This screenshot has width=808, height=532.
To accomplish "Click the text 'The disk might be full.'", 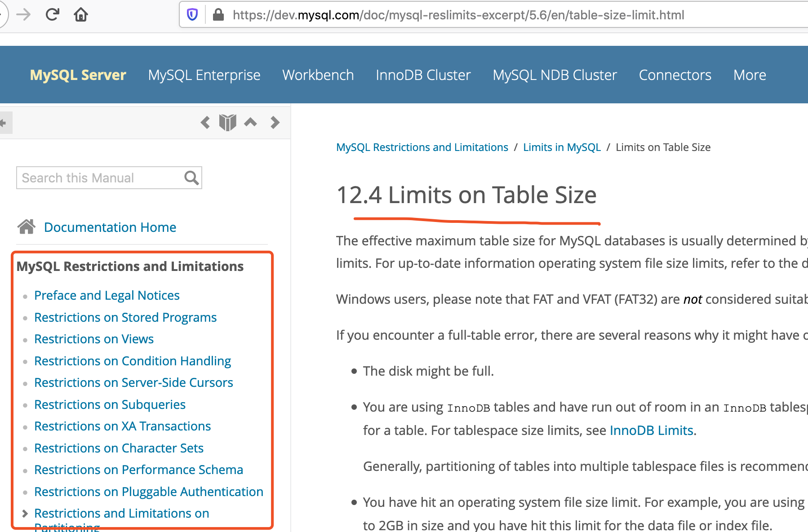I will click(x=428, y=371).
